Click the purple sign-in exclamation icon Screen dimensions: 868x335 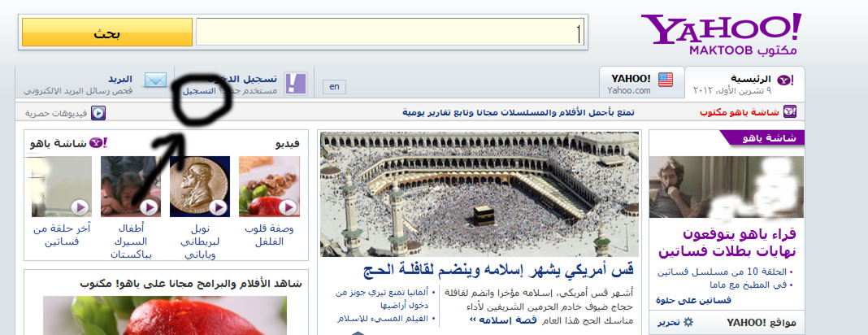pyautogui.click(x=296, y=83)
